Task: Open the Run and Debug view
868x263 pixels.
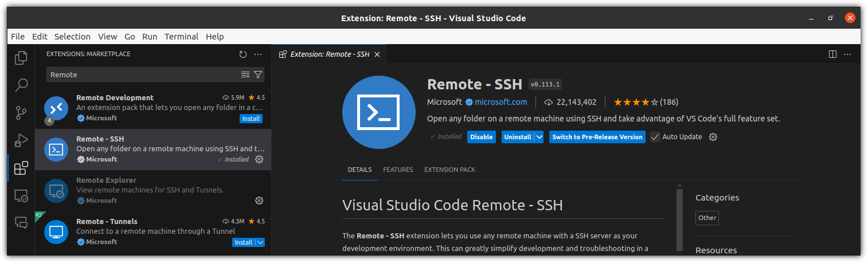Action: 21,140
